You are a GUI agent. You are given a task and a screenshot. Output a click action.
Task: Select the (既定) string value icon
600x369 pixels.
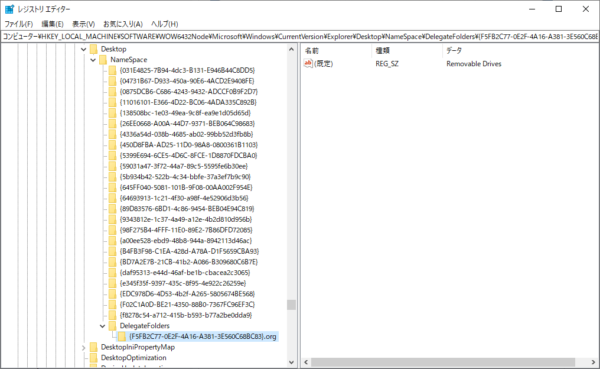(308, 64)
